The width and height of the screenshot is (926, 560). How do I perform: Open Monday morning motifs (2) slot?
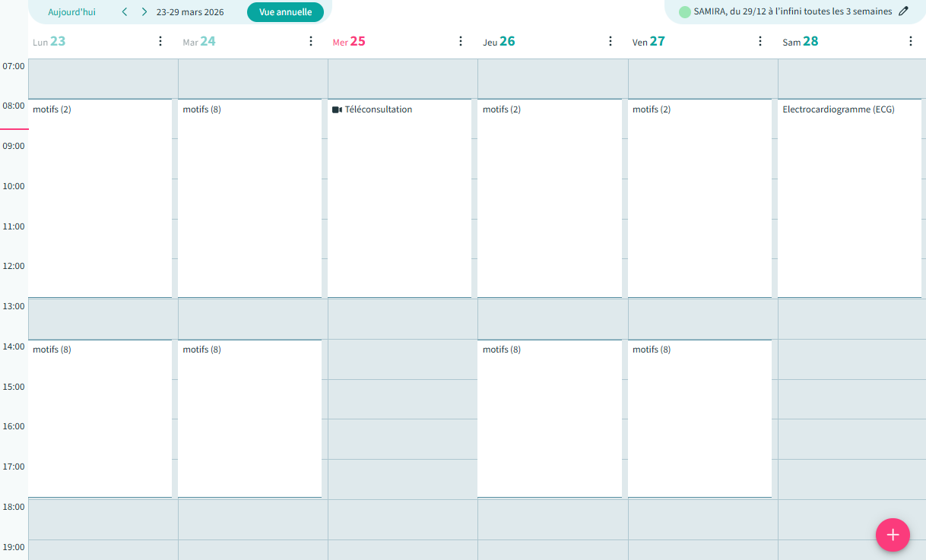tap(100, 198)
